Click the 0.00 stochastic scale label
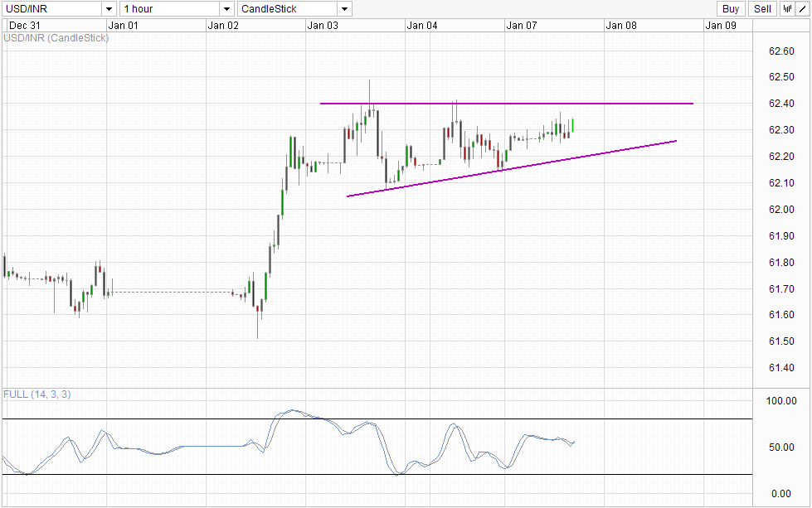 (x=781, y=494)
